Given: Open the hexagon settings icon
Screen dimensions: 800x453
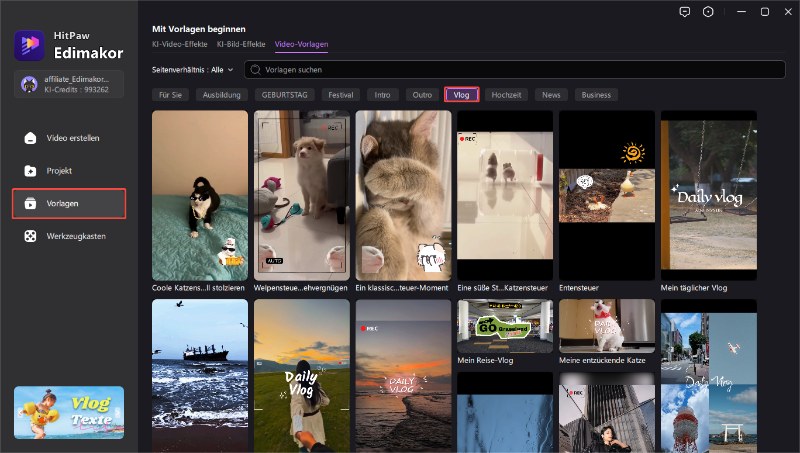Looking at the screenshot, I should 709,12.
